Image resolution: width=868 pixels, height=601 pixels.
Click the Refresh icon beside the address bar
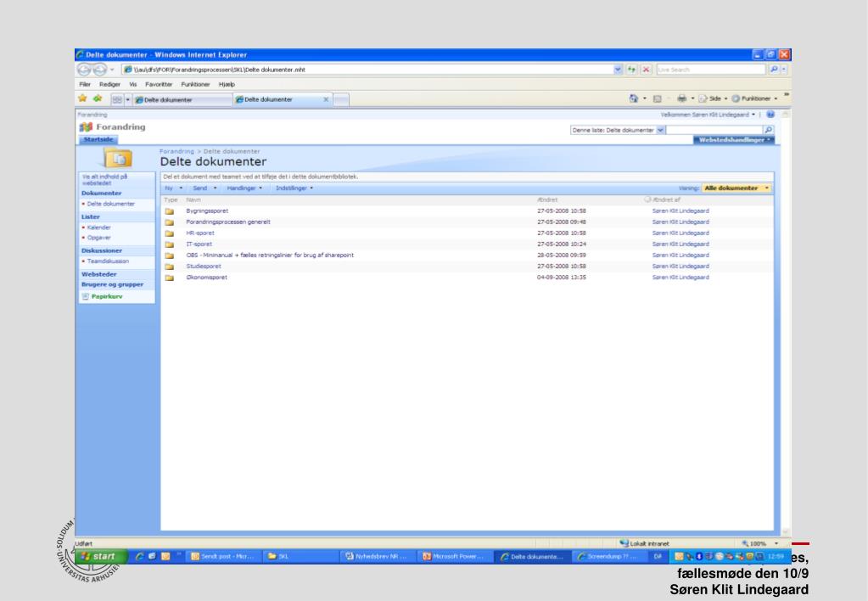click(631, 70)
